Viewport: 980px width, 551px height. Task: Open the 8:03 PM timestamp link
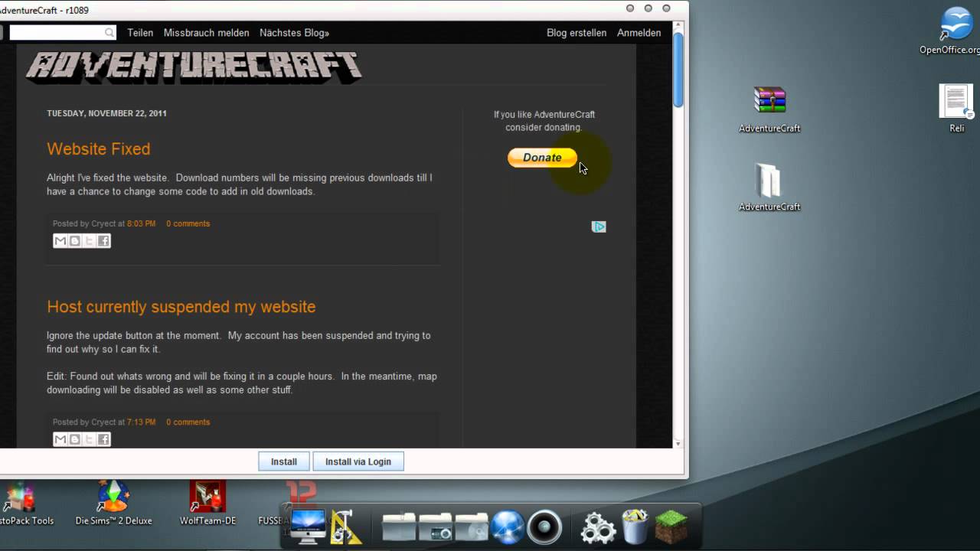[x=141, y=223]
